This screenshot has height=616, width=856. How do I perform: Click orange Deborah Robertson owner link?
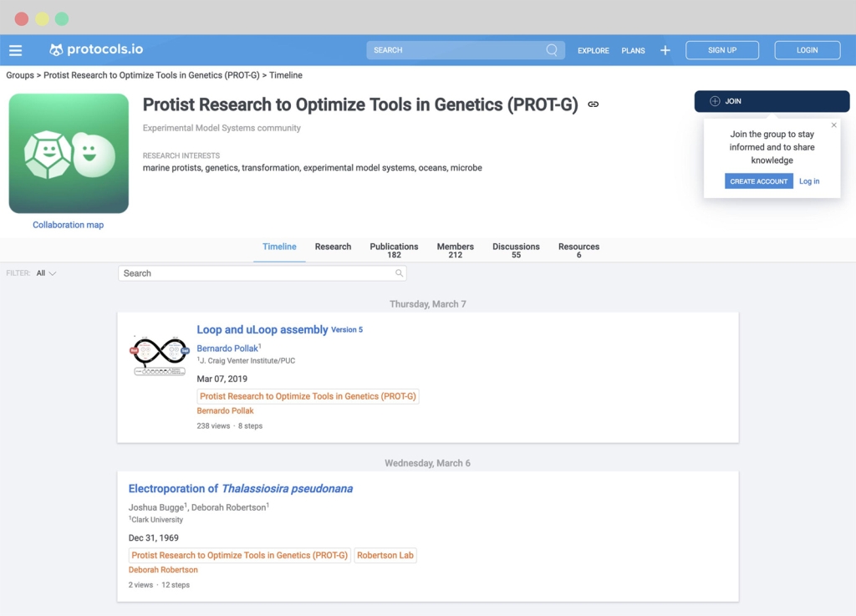pyautogui.click(x=163, y=570)
